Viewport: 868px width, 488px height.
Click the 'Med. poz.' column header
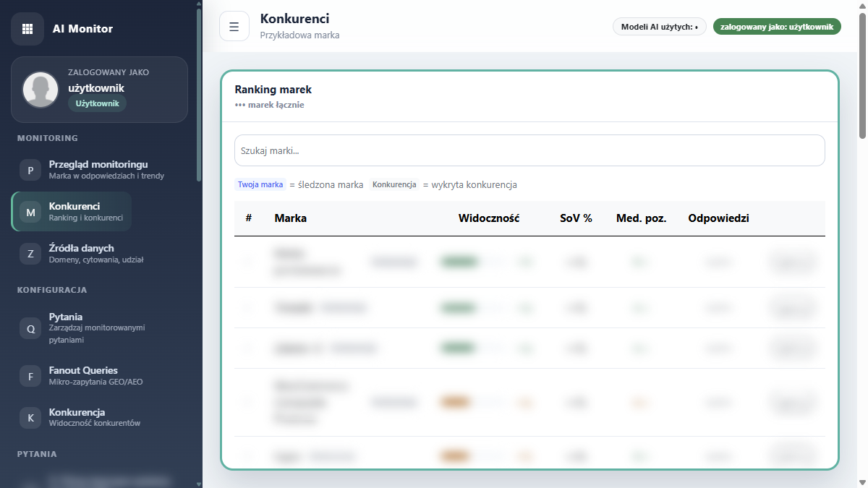[642, 218]
